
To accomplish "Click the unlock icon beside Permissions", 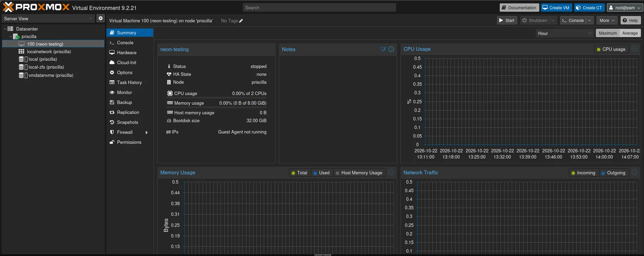I will (x=112, y=142).
